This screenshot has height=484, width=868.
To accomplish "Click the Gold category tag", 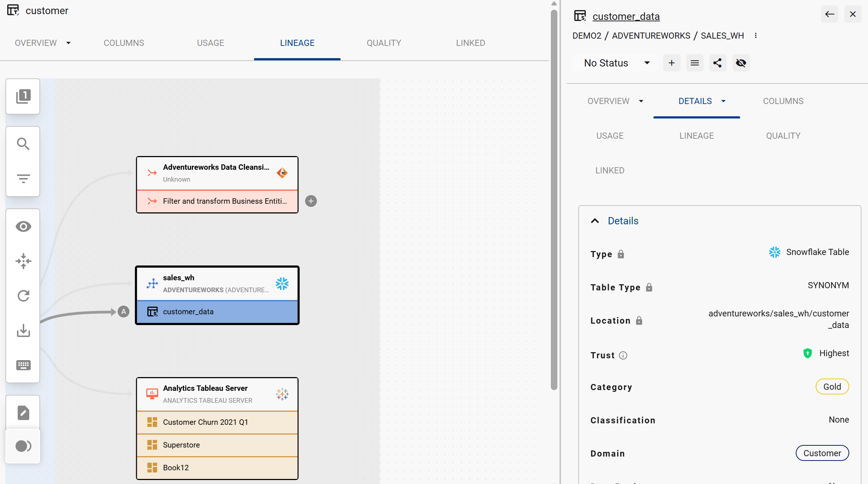I will 832,387.
